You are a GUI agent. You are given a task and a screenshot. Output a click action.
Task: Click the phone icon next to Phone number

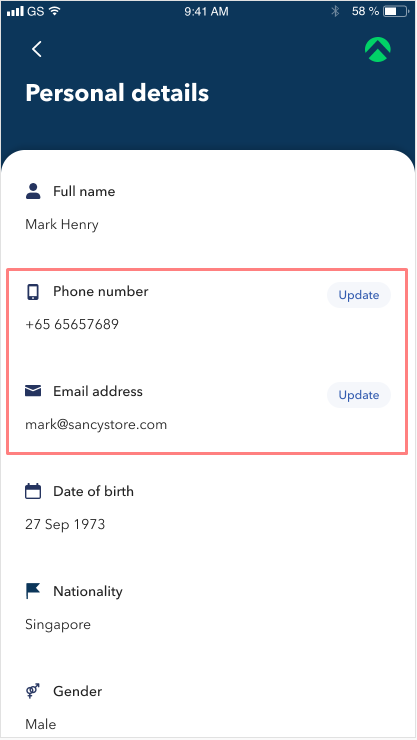[33, 292]
